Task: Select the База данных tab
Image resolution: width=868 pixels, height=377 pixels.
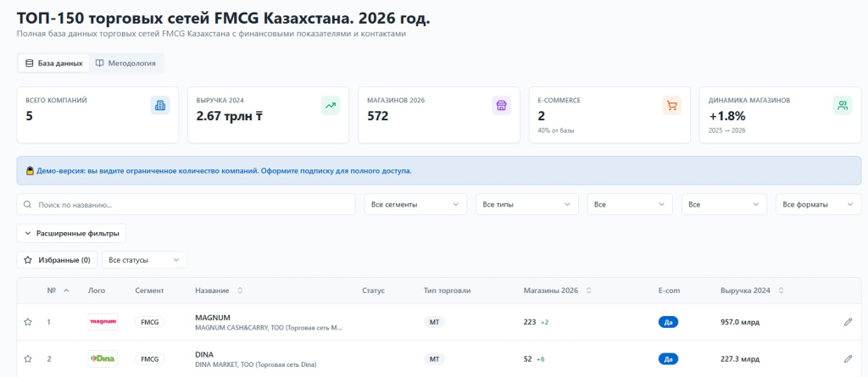Action: coord(54,64)
